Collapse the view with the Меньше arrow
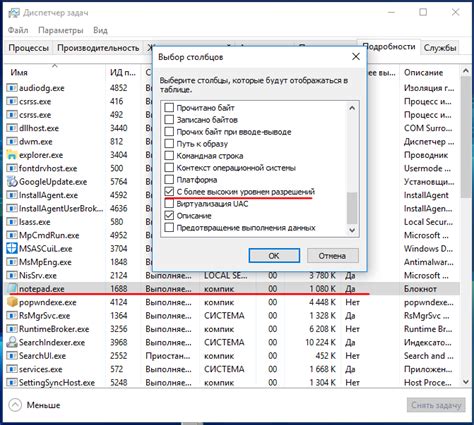This screenshot has height=425, width=474. pos(15,405)
